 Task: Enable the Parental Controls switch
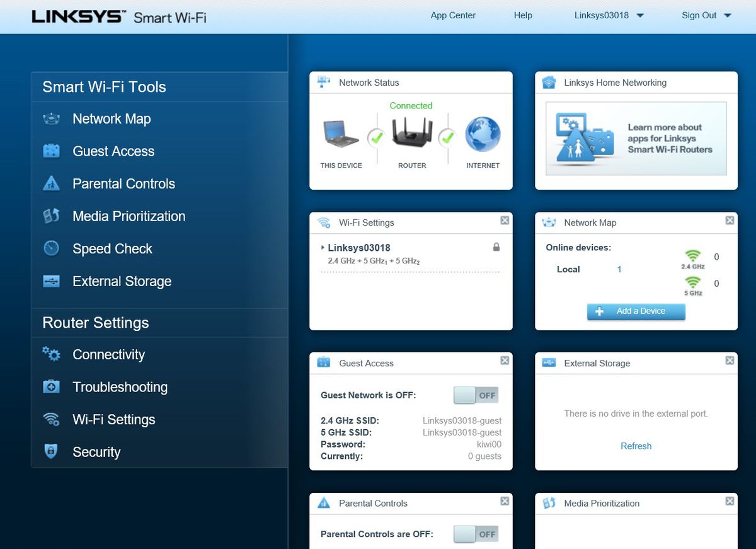pyautogui.click(x=474, y=534)
